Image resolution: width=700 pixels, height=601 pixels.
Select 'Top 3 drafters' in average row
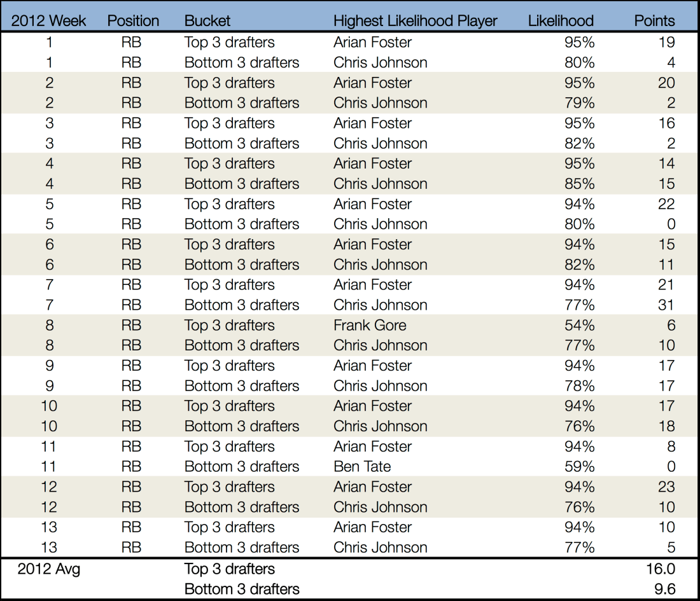coord(229,569)
